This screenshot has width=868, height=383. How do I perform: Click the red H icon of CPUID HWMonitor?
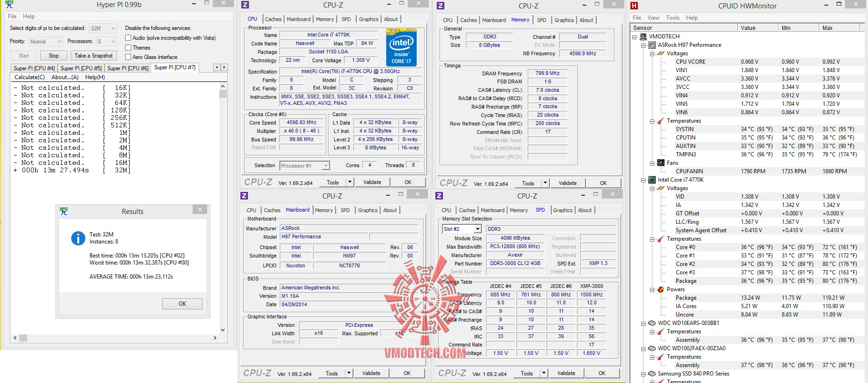634,6
